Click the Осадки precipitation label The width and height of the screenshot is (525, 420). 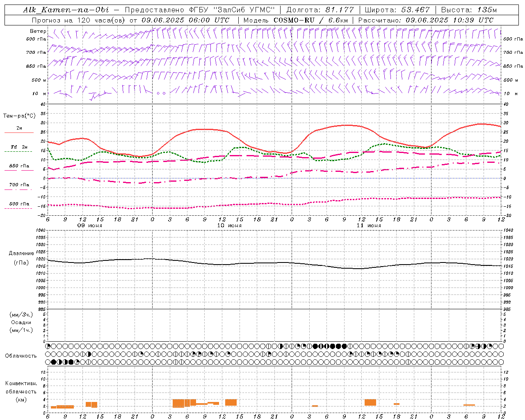coord(21,322)
